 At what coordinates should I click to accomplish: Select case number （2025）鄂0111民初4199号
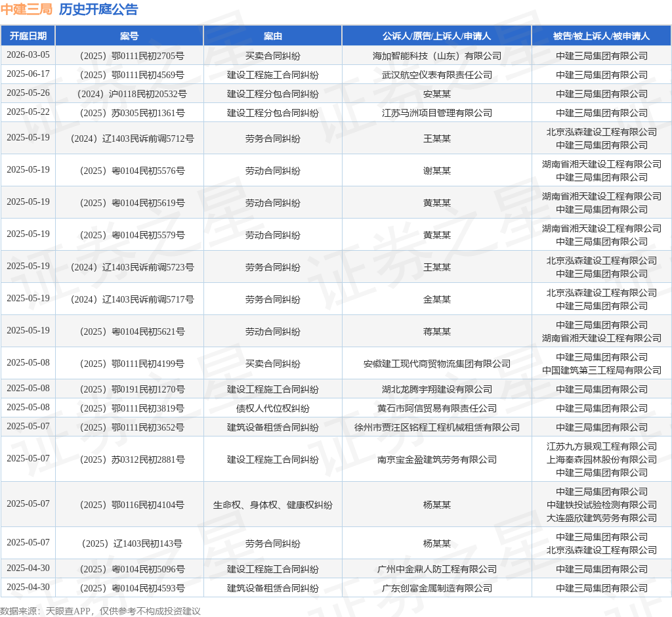129,364
